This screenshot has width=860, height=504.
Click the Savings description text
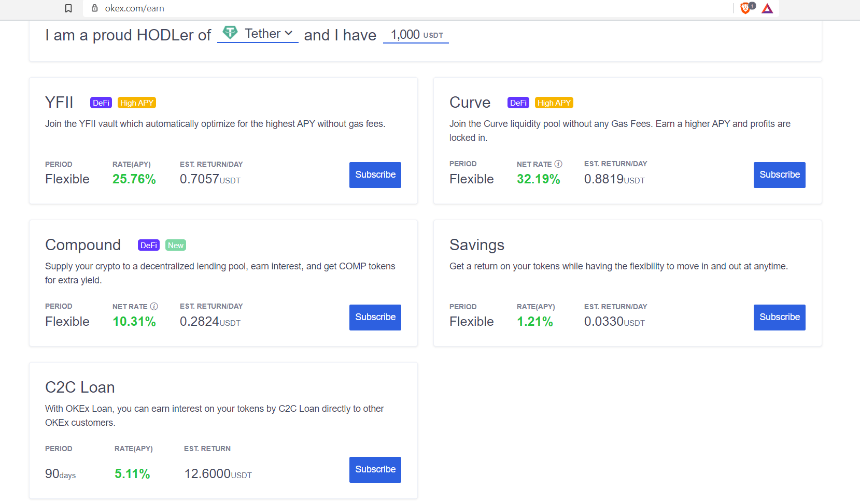tap(618, 266)
